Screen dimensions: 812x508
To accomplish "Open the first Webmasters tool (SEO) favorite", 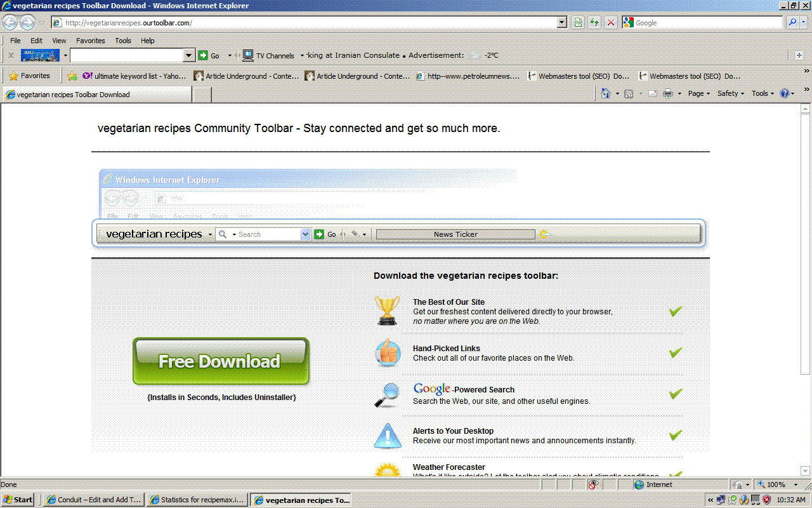I will [579, 76].
